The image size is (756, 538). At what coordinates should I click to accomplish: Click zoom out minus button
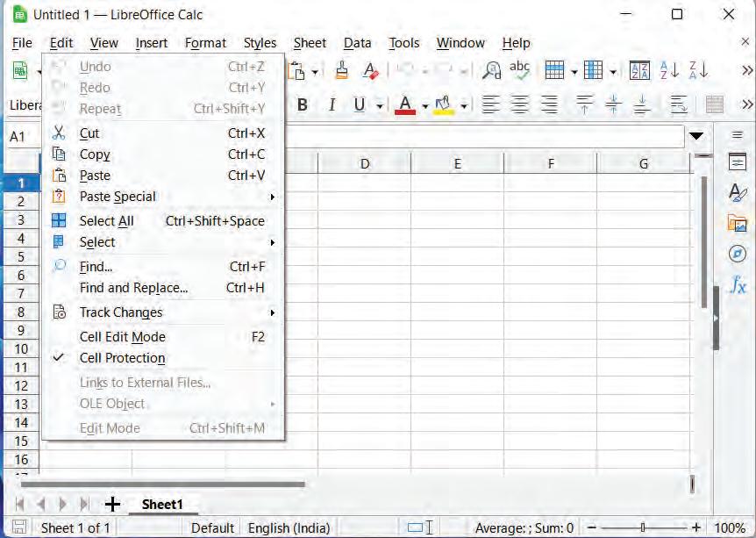click(591, 527)
